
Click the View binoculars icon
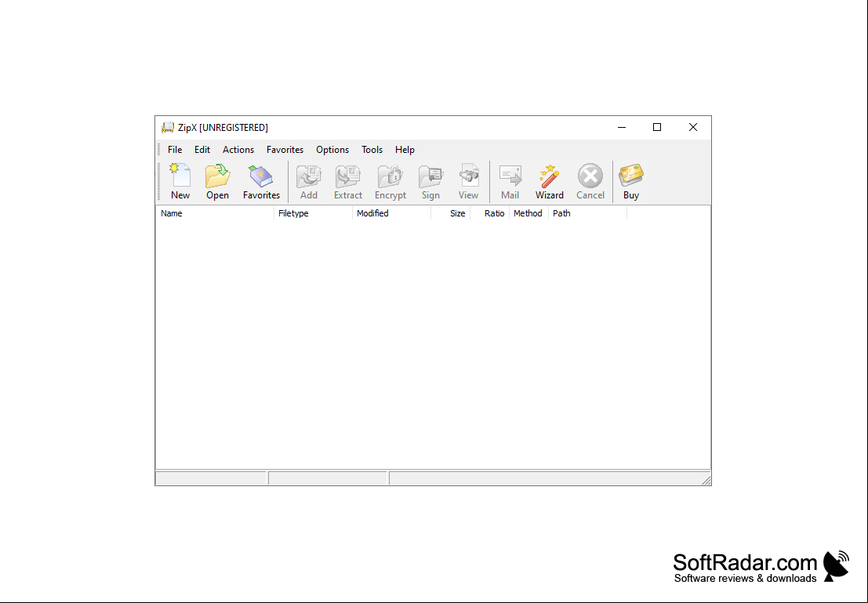click(468, 176)
